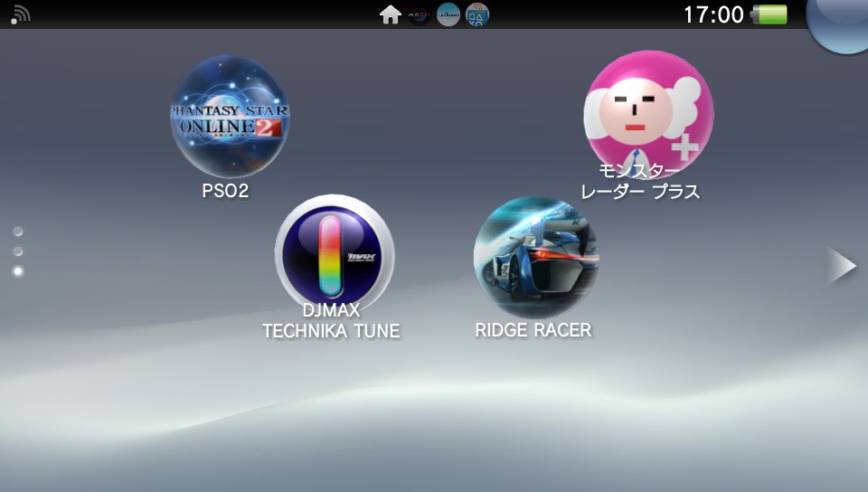Image resolution: width=868 pixels, height=492 pixels.
Task: Go to next page with right arrow
Action: pyautogui.click(x=842, y=266)
